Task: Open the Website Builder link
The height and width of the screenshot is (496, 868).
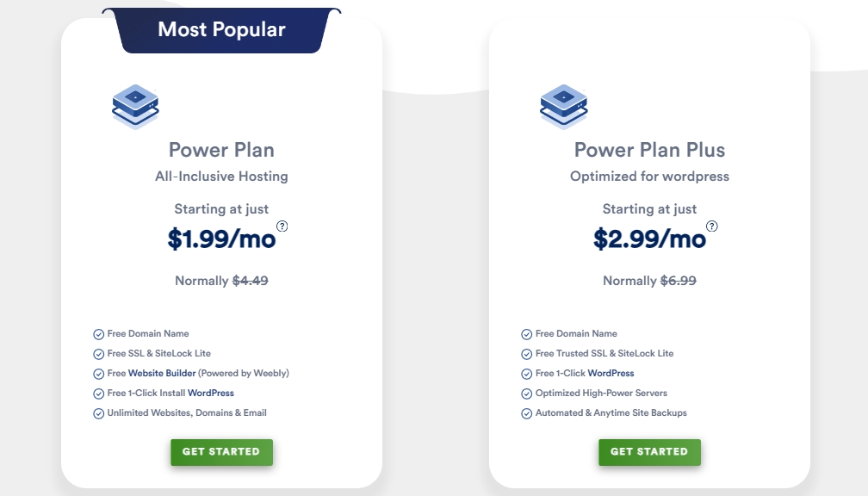Action: pyautogui.click(x=162, y=374)
